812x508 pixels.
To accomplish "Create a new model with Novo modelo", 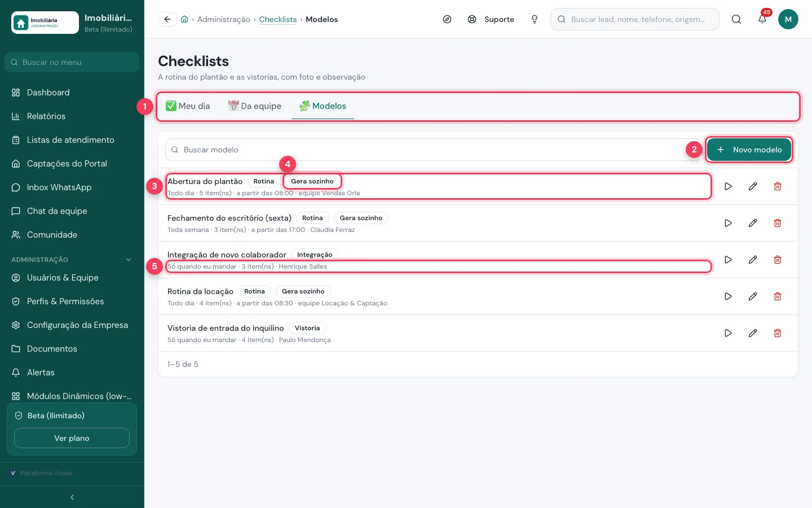I will tap(749, 150).
